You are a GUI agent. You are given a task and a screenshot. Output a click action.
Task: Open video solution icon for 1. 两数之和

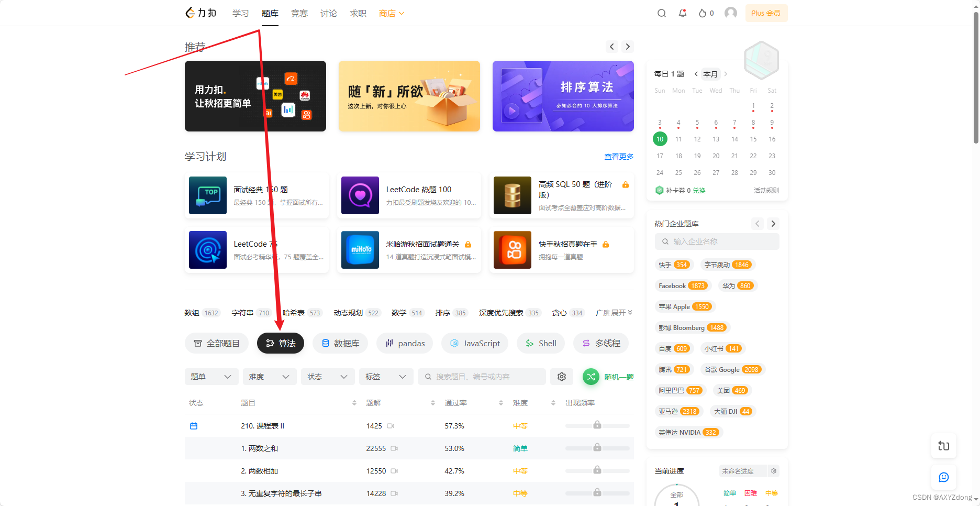(394, 448)
